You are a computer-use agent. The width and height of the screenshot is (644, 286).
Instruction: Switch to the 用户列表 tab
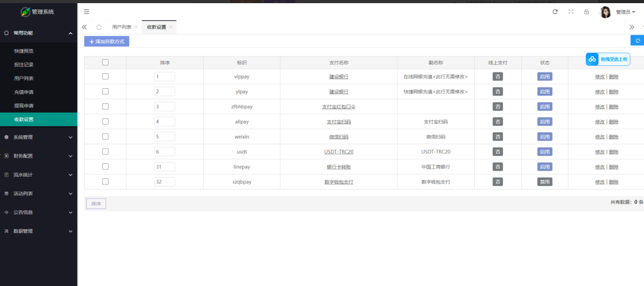(x=121, y=27)
